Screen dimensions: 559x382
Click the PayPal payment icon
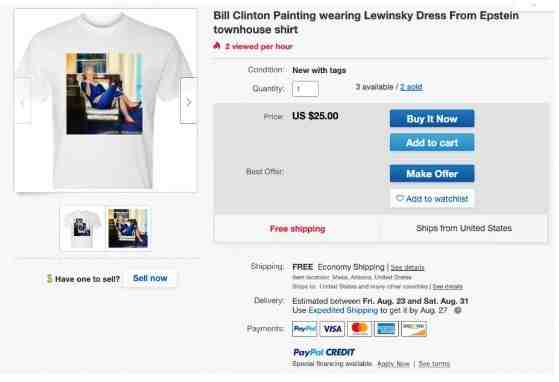click(304, 329)
